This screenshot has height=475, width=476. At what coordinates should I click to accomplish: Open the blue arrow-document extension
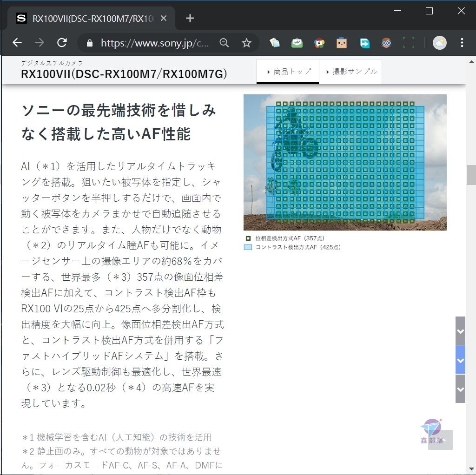click(x=364, y=43)
